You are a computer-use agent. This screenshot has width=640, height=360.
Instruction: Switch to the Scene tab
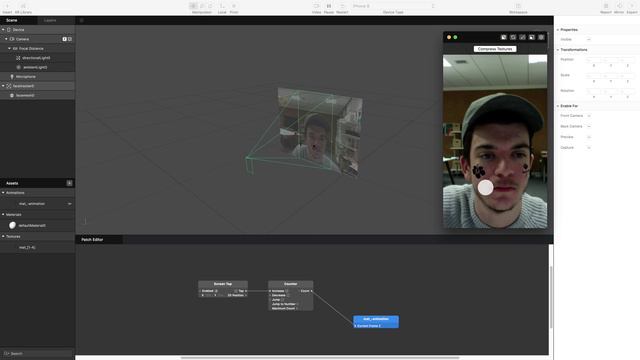pyautogui.click(x=11, y=20)
